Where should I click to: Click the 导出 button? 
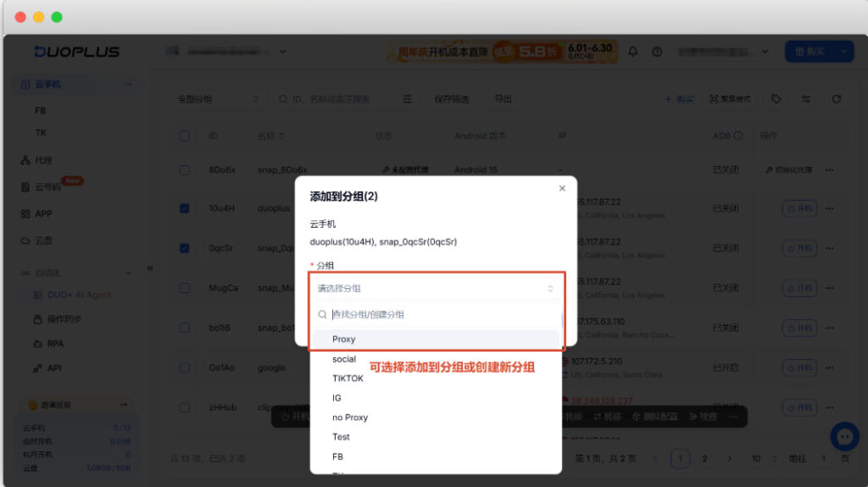tap(503, 99)
